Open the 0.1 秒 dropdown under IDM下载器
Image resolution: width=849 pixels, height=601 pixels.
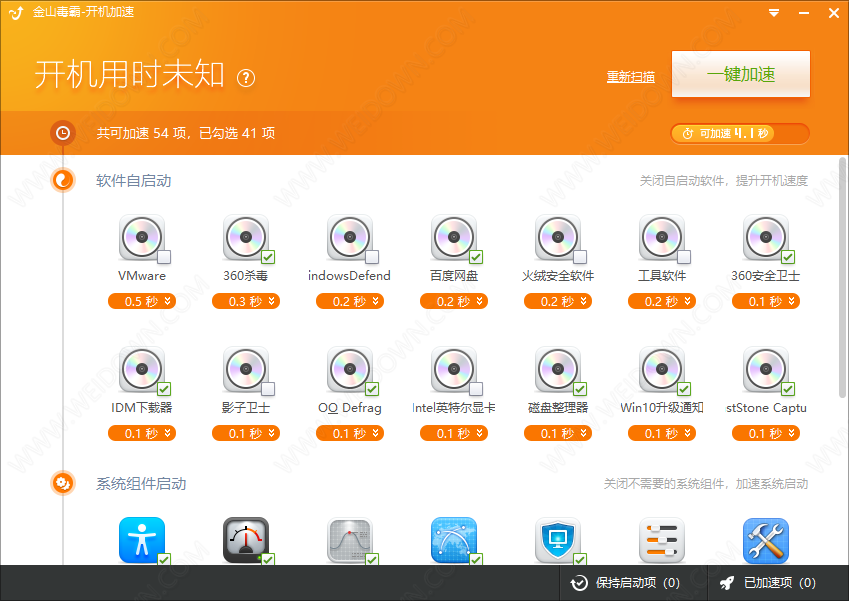click(142, 433)
